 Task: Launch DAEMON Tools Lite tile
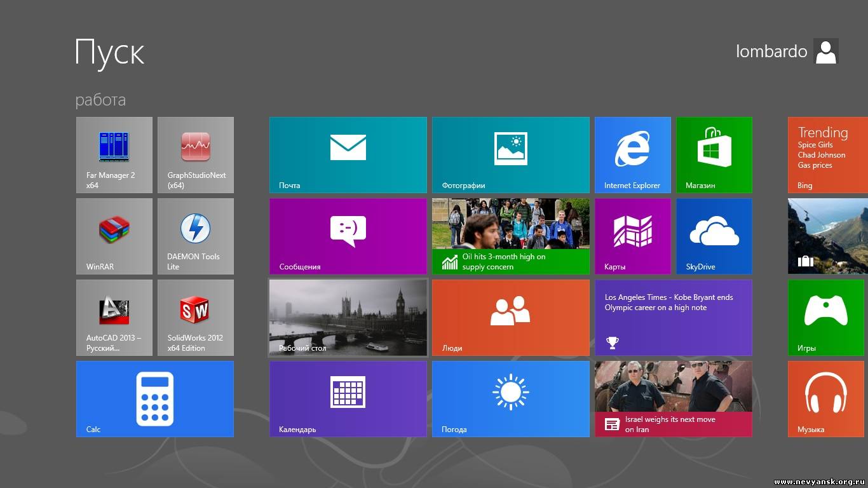pyautogui.click(x=196, y=236)
